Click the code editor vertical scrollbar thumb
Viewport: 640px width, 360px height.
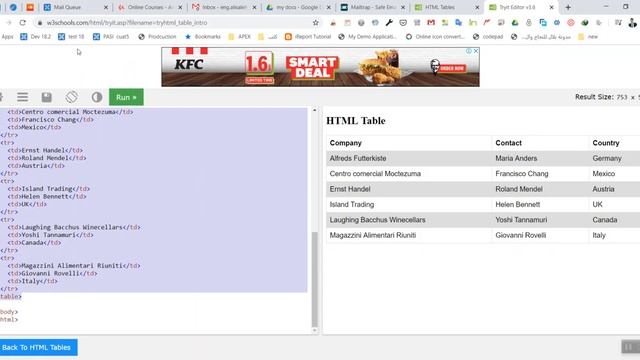coord(315,280)
